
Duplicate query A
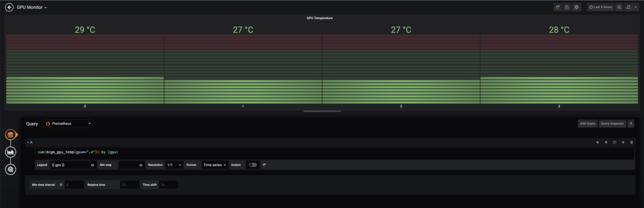pyautogui.click(x=614, y=142)
